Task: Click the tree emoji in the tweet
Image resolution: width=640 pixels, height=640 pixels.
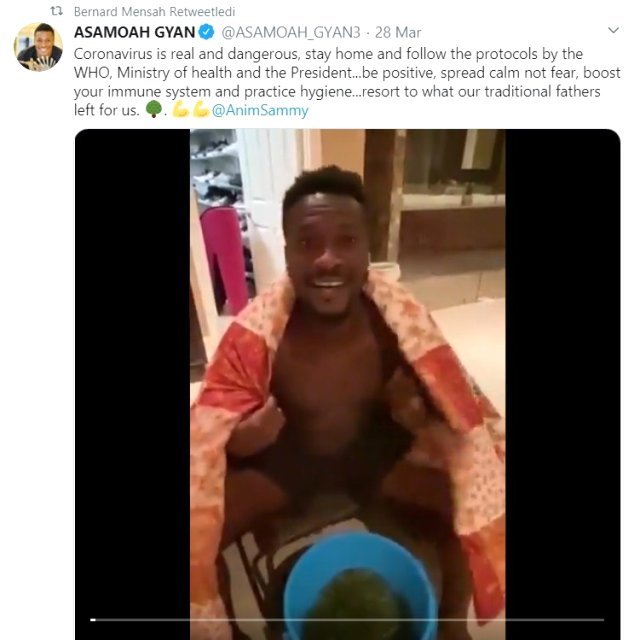Action: pos(154,109)
